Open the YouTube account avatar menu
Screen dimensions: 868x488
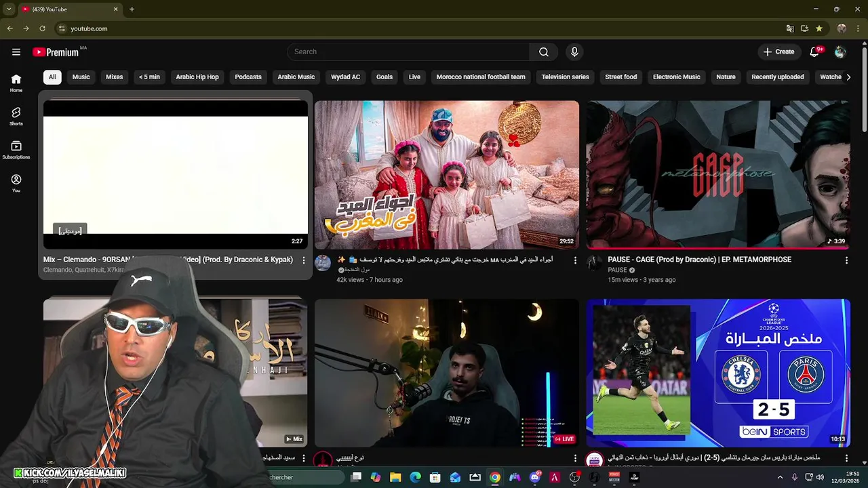coord(840,52)
